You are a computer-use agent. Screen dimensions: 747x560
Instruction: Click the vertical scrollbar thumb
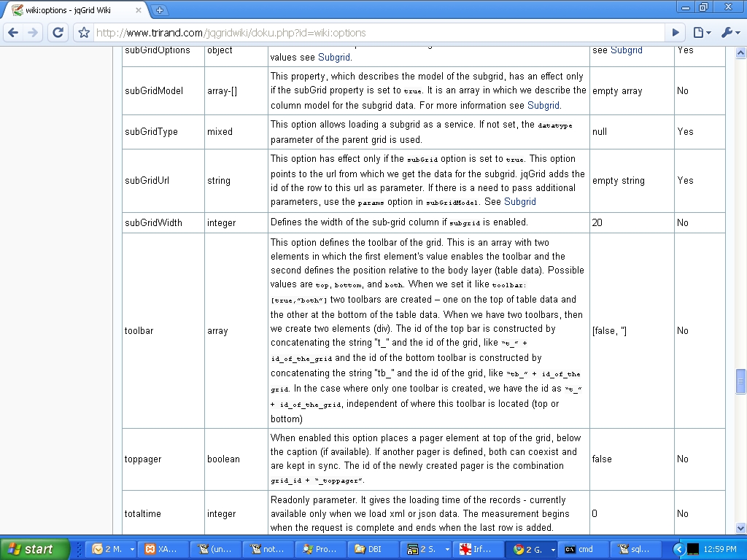740,381
